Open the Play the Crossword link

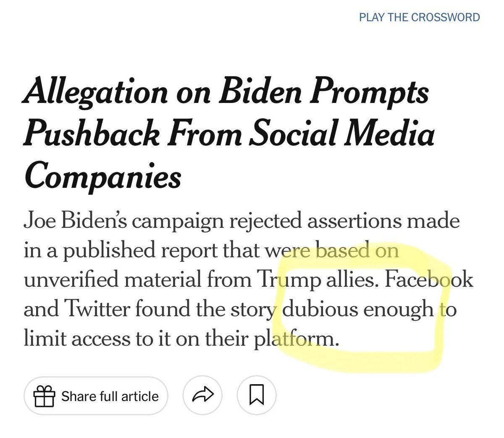pos(419,17)
